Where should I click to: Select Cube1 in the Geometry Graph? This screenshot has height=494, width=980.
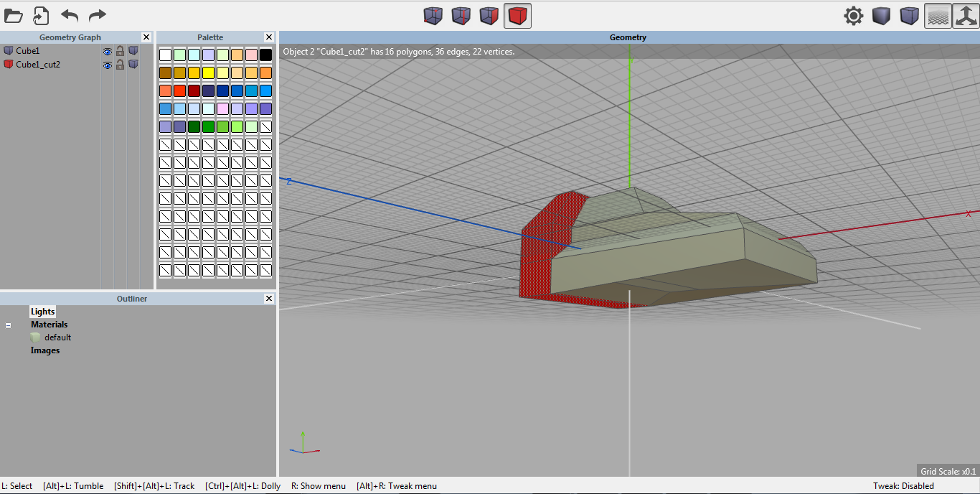coord(28,51)
